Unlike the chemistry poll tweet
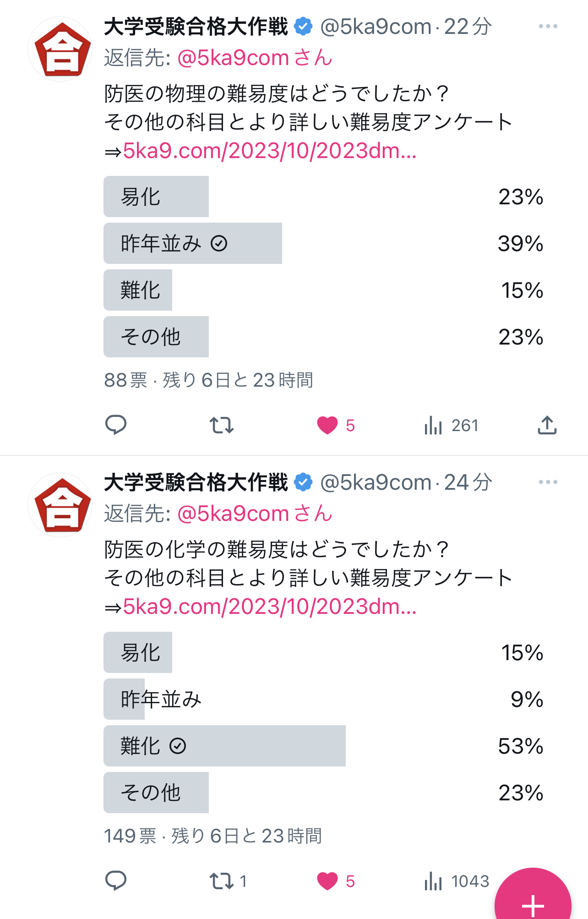Image resolution: width=588 pixels, height=919 pixels. coord(327,881)
